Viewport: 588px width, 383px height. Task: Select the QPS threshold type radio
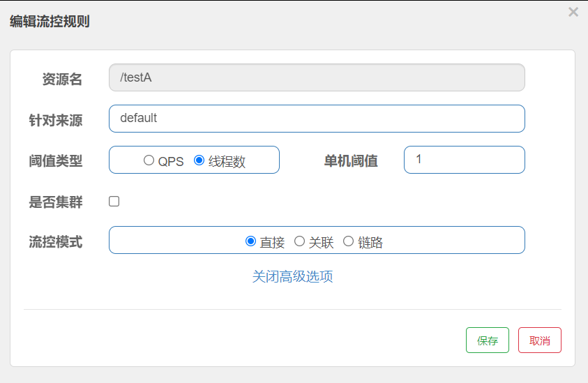point(149,160)
